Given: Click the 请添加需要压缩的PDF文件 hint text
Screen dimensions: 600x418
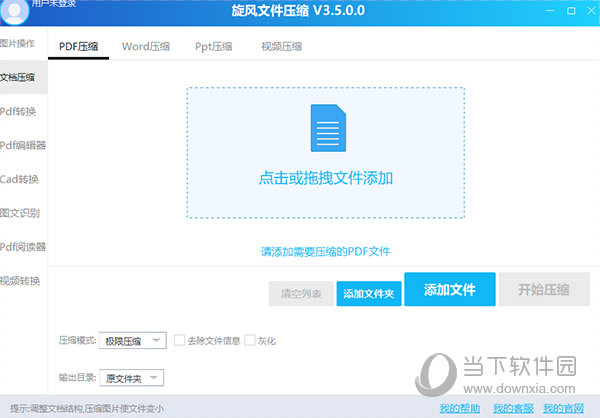Looking at the screenshot, I should pos(326,251).
